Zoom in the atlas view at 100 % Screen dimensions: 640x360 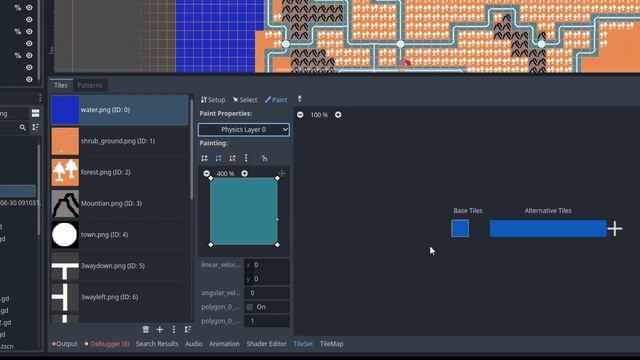coord(338,115)
